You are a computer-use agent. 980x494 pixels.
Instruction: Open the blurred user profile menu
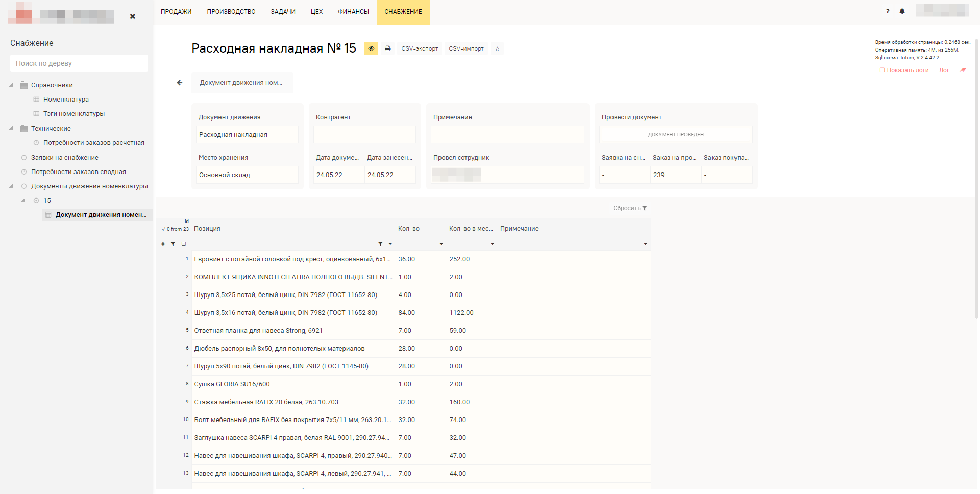click(942, 10)
